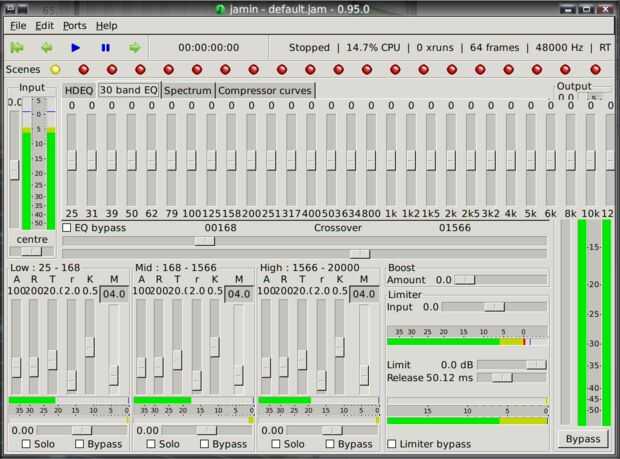Enable the EQ bypass checkbox

(x=68, y=228)
